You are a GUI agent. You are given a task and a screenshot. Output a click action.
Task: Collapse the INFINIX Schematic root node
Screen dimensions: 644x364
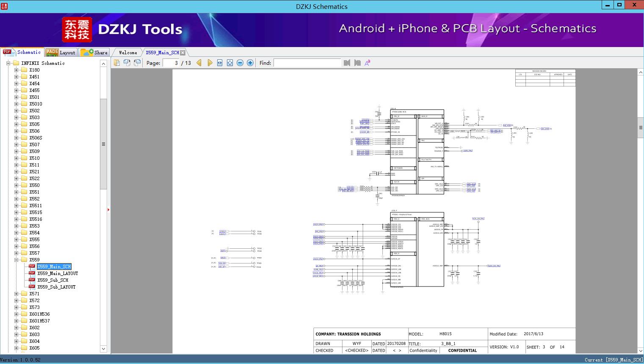8,63
